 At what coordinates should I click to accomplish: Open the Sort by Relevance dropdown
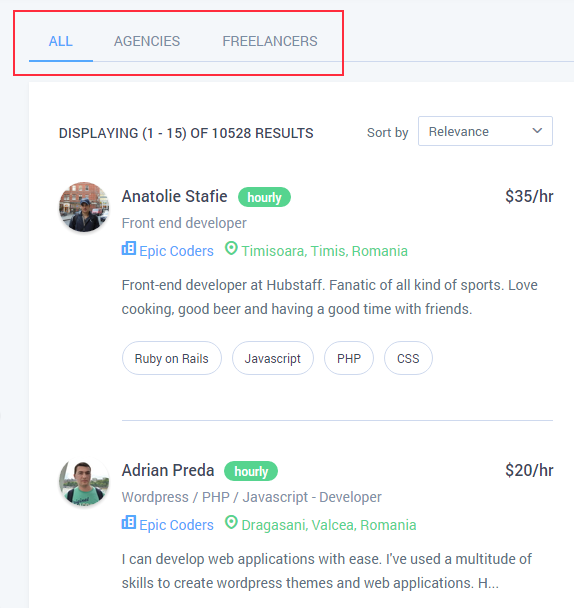point(485,131)
